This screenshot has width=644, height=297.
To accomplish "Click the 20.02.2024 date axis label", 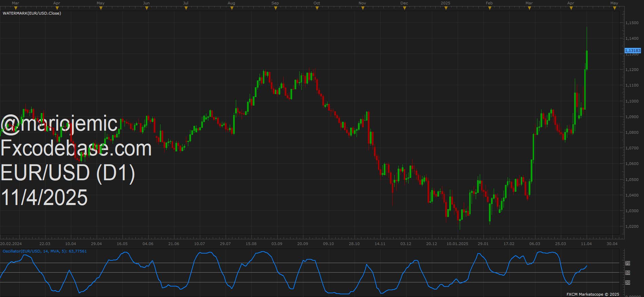I will [x=11, y=244].
